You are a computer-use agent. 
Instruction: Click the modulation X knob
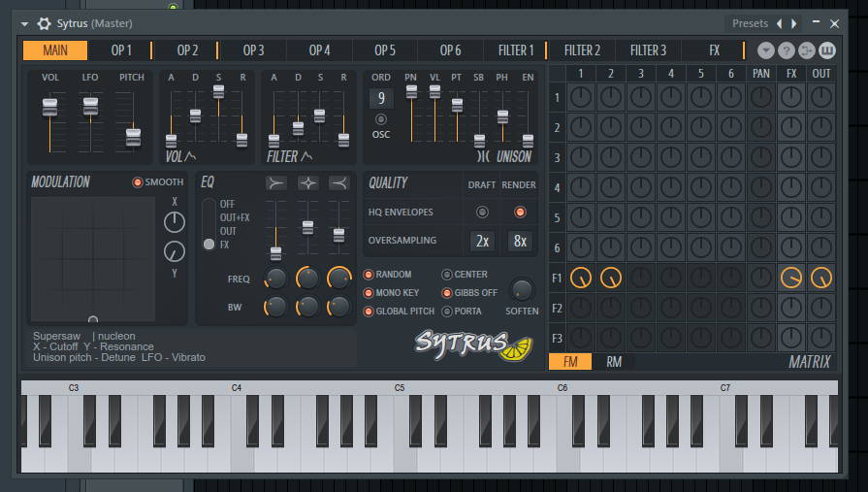click(x=175, y=222)
